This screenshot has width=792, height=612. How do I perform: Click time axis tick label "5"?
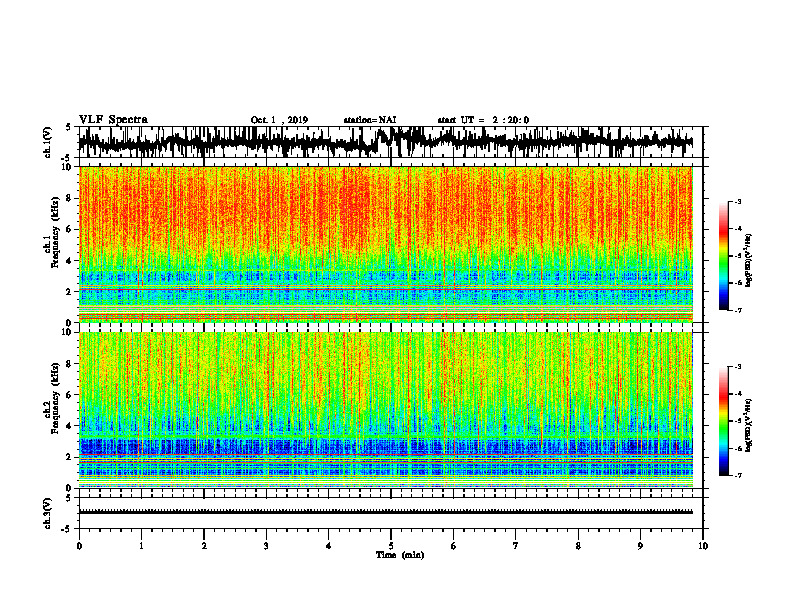pos(391,546)
